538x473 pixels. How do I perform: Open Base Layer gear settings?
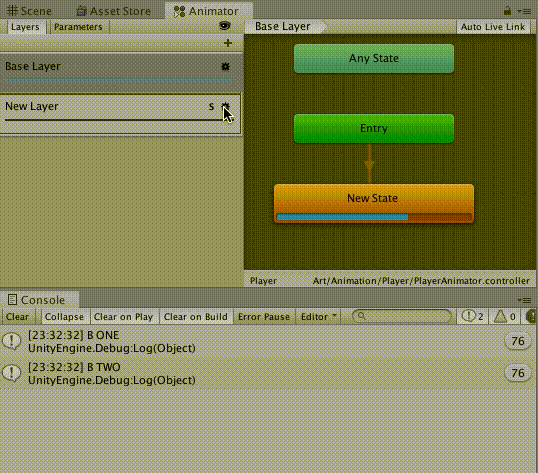pyautogui.click(x=225, y=67)
